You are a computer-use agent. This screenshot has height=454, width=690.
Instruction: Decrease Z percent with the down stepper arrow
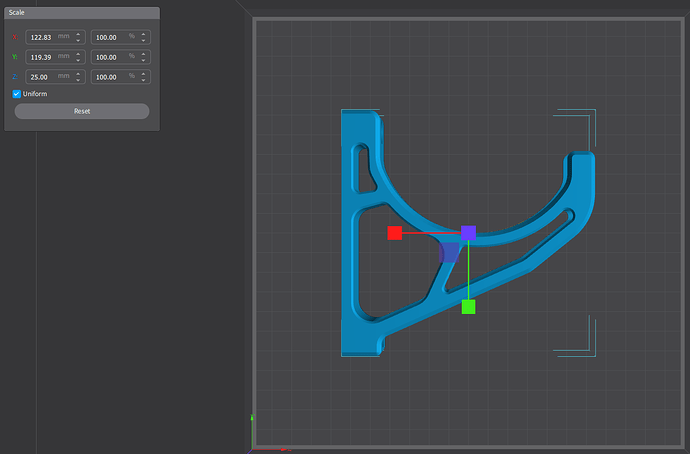[x=143, y=80]
